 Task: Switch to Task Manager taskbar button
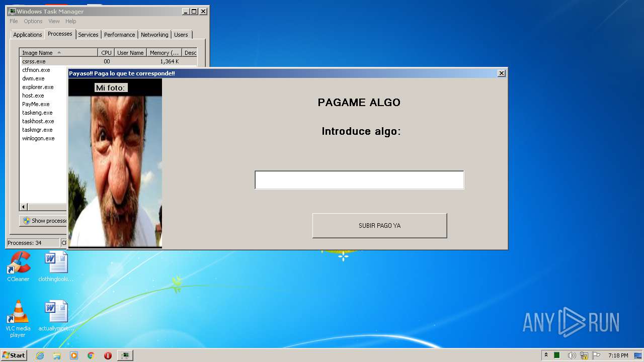(125, 355)
